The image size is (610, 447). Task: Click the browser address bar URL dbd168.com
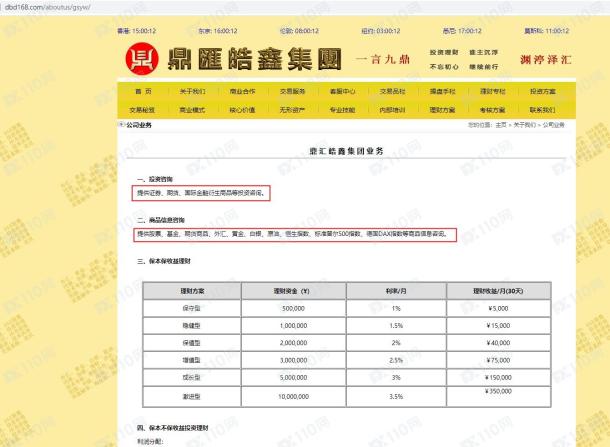pos(48,7)
